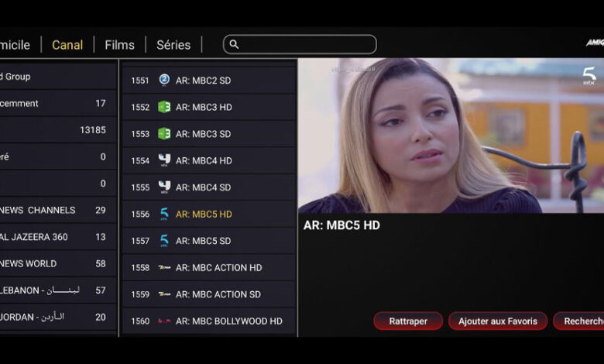
Task: Open the NEWS CHANNELS category
Action: 58,210
